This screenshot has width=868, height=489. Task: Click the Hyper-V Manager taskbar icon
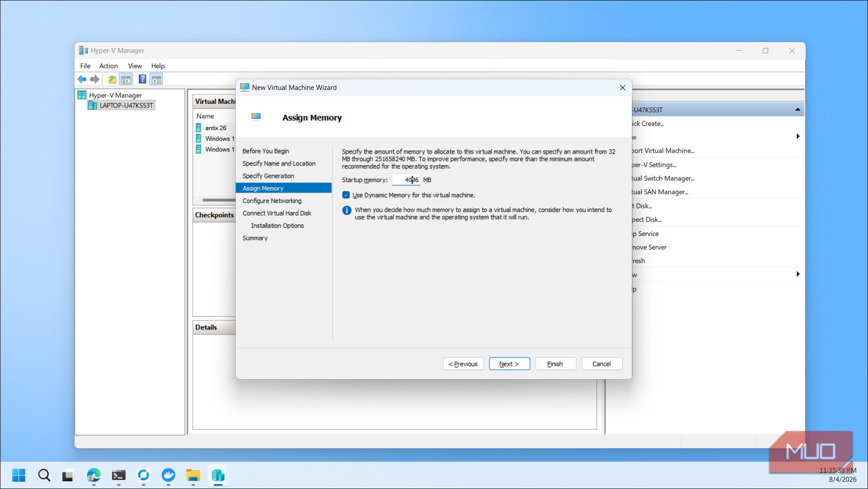coord(218,475)
